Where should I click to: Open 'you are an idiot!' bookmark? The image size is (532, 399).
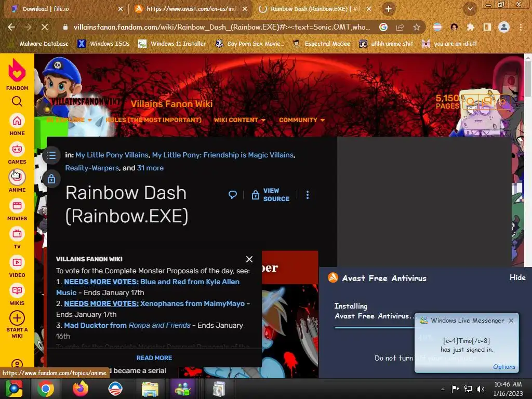pyautogui.click(x=449, y=44)
